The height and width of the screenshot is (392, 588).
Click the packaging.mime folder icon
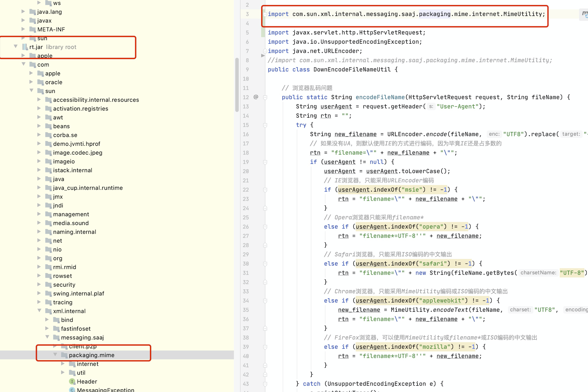(x=64, y=355)
